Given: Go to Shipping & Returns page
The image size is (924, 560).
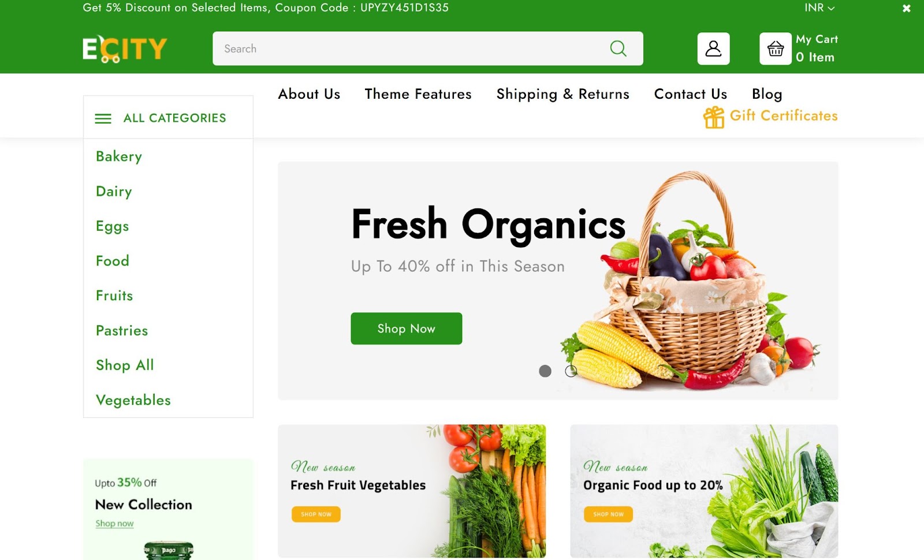Looking at the screenshot, I should tap(562, 94).
